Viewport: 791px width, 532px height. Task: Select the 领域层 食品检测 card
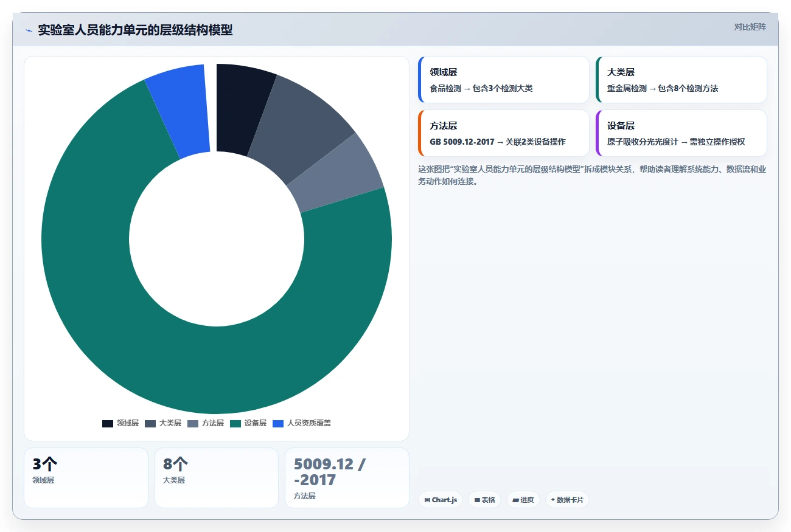coord(503,80)
